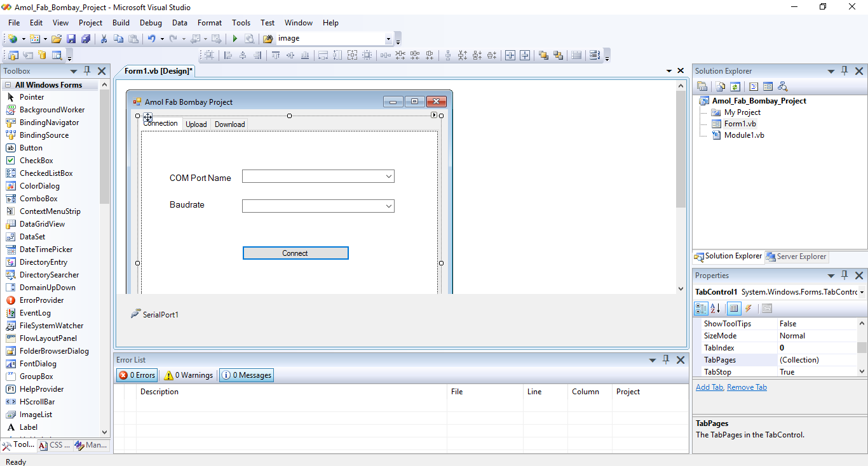The image size is (868, 466).
Task: Click the Events lightning bolt icon
Action: click(749, 309)
